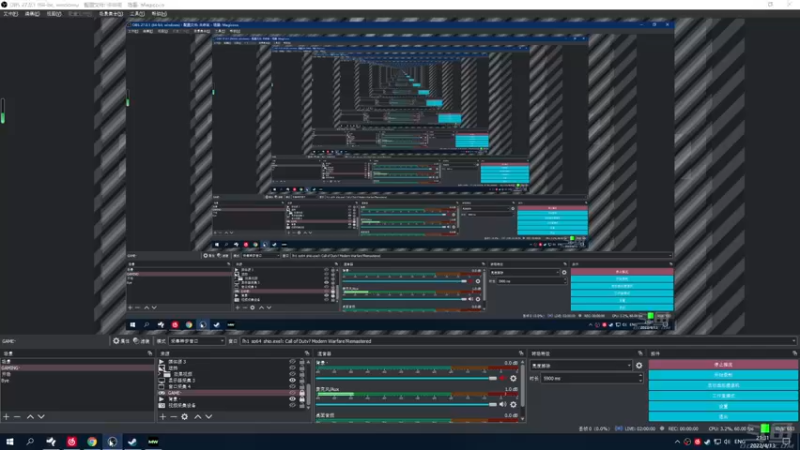Open settings gear for first mixer channel
This screenshot has height=450, width=800.
tap(513, 379)
